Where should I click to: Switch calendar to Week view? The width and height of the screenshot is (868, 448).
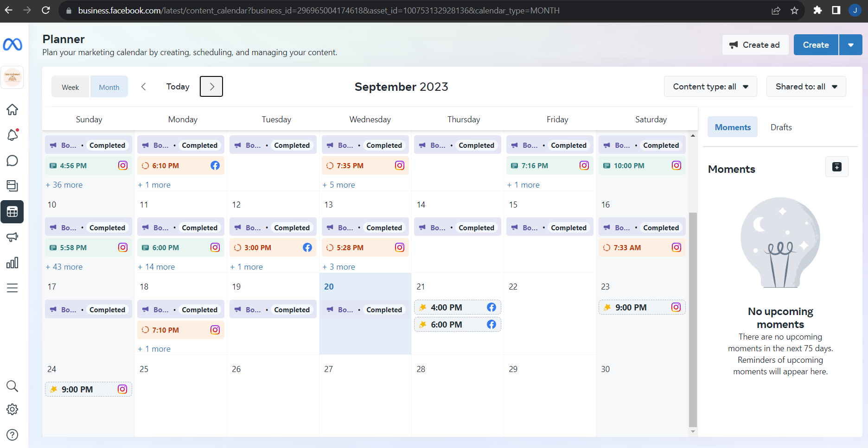tap(70, 87)
